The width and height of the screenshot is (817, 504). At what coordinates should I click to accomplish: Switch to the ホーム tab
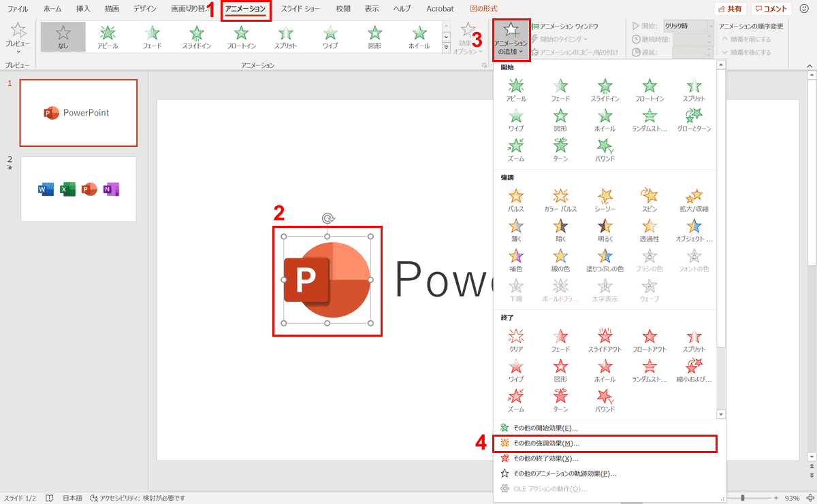pos(52,10)
